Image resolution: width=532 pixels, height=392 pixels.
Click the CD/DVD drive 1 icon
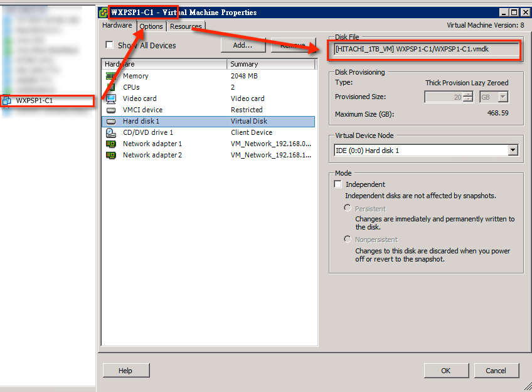[111, 132]
